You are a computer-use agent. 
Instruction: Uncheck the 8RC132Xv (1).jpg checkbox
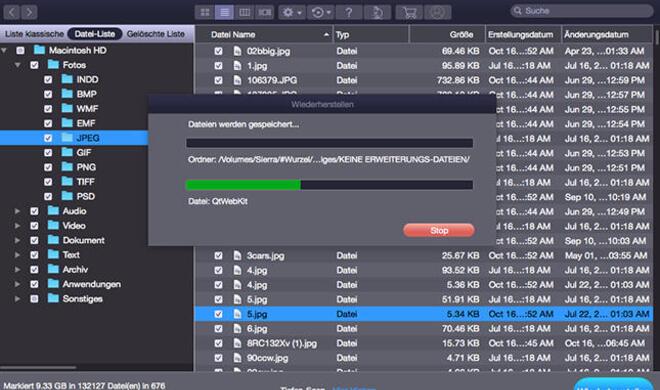218,343
